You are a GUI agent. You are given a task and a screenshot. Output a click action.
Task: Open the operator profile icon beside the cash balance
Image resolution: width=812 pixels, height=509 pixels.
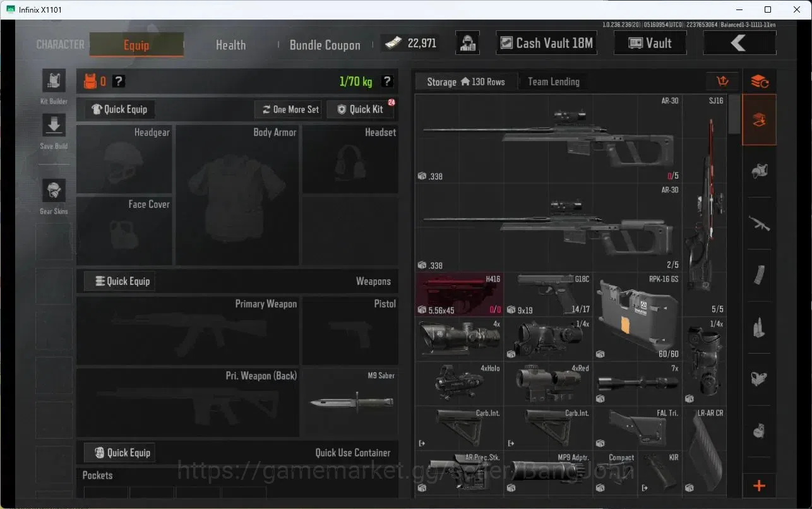[467, 43]
